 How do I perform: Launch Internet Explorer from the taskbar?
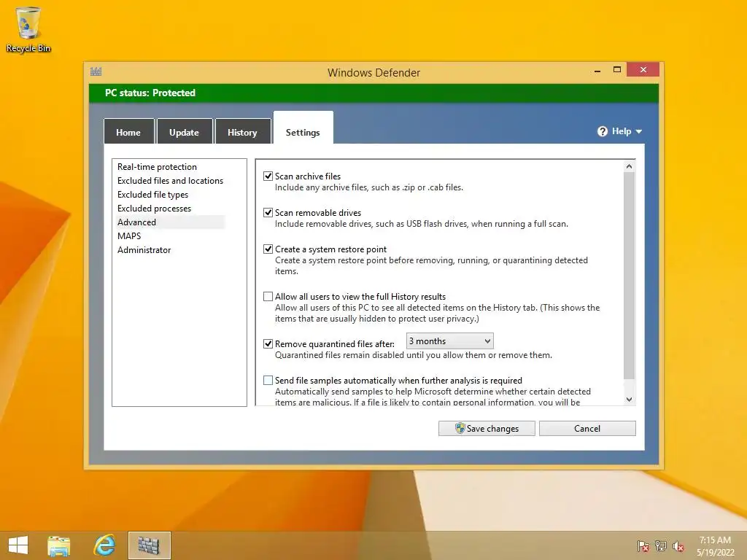104,545
